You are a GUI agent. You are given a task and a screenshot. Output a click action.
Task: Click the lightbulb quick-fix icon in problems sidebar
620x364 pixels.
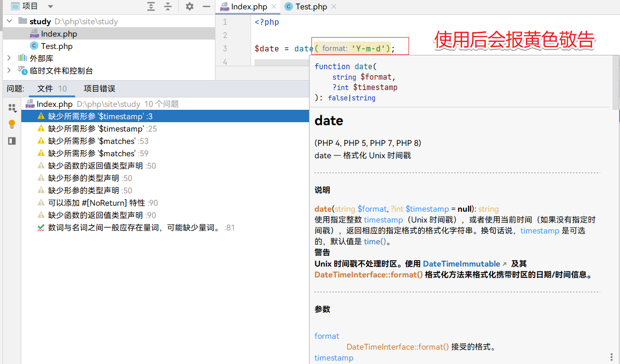tap(12, 124)
